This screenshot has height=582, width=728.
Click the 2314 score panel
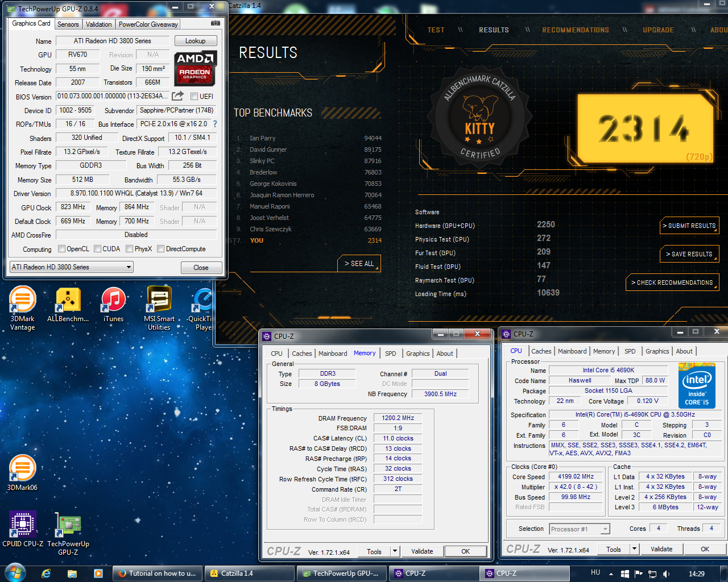(x=645, y=128)
